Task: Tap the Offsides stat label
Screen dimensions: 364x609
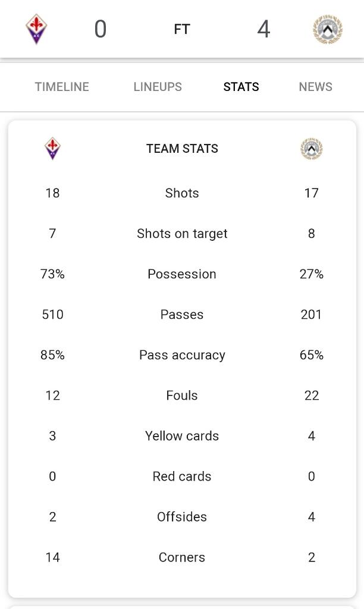Action: click(182, 517)
